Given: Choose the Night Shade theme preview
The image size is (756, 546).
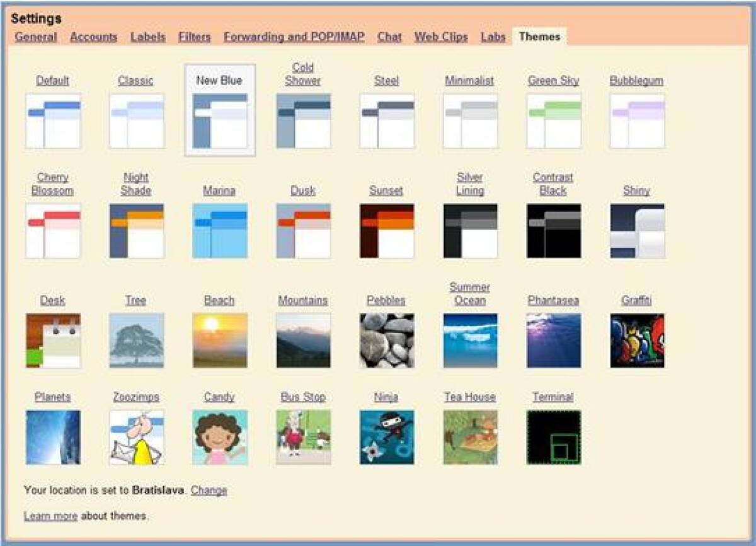Looking at the screenshot, I should (x=137, y=231).
